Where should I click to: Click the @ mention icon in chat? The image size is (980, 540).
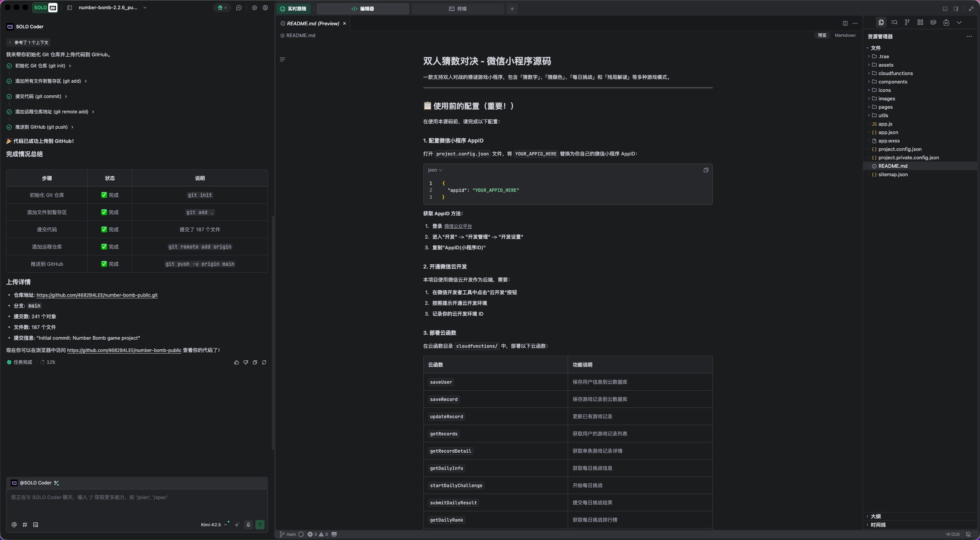14,525
